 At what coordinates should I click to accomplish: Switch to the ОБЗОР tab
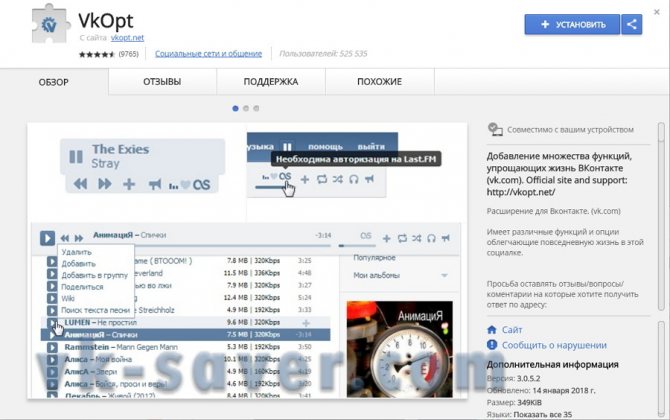coord(54,82)
